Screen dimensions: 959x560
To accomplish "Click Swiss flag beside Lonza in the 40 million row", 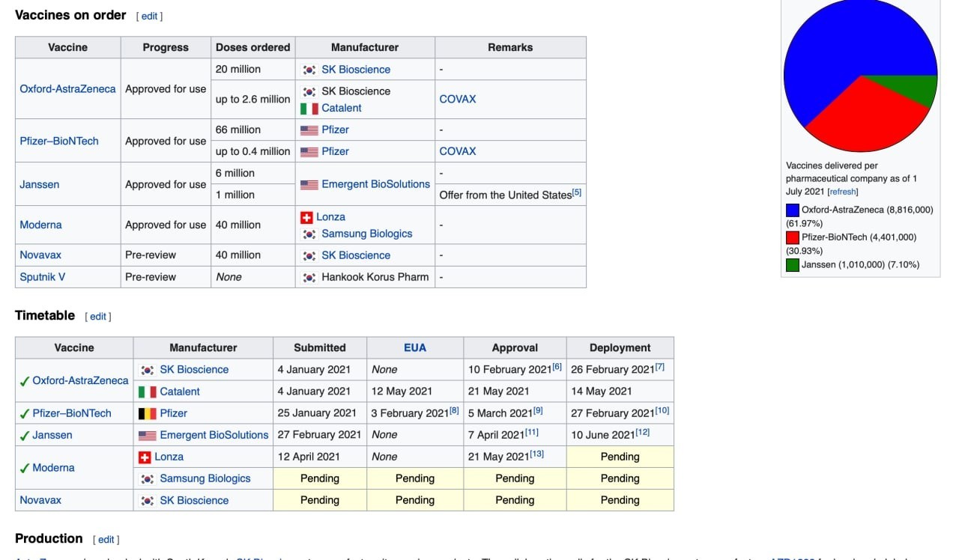I will click(x=306, y=217).
